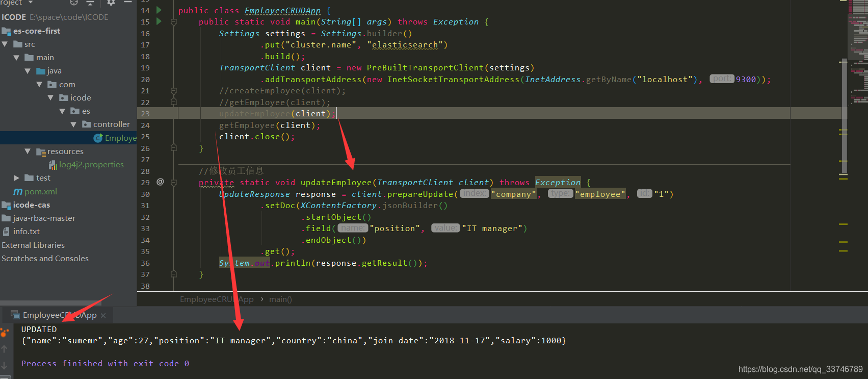This screenshot has height=379, width=868.
Task: Click the down arrow in Run toolbar
Action: click(x=4, y=365)
